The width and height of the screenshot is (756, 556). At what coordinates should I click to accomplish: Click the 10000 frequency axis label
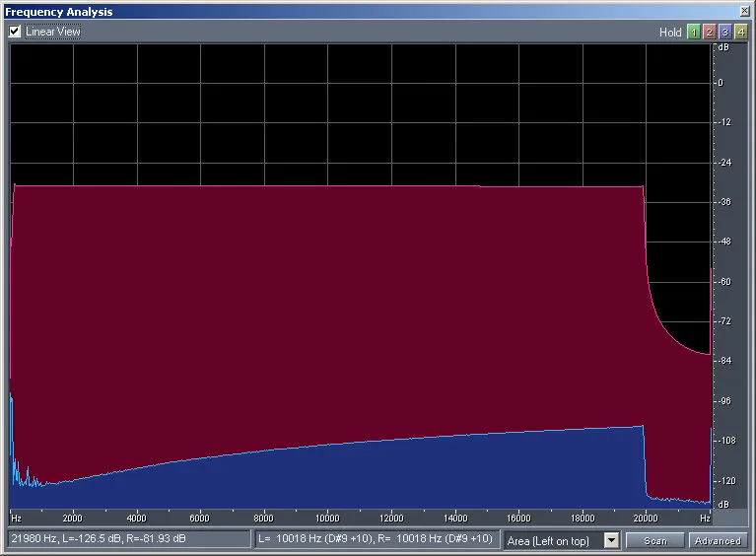click(x=327, y=519)
